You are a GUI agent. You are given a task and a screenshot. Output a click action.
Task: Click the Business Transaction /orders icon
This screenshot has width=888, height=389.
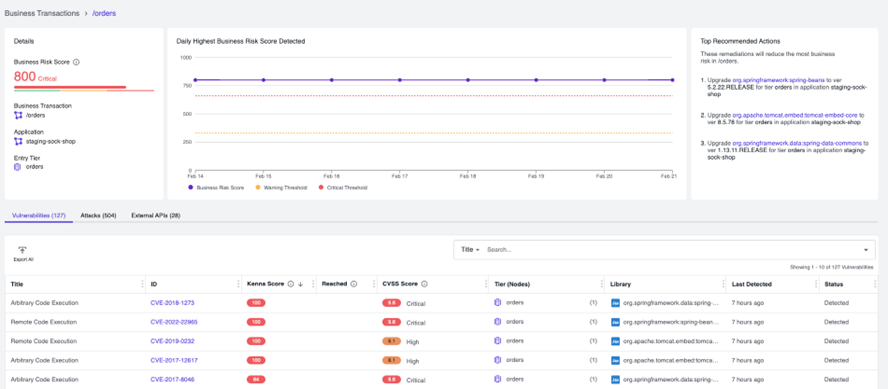pos(18,115)
